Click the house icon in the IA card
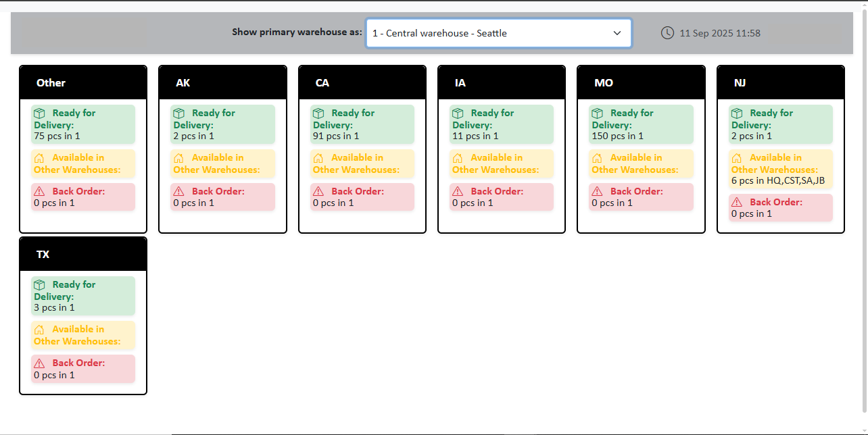 click(x=458, y=158)
